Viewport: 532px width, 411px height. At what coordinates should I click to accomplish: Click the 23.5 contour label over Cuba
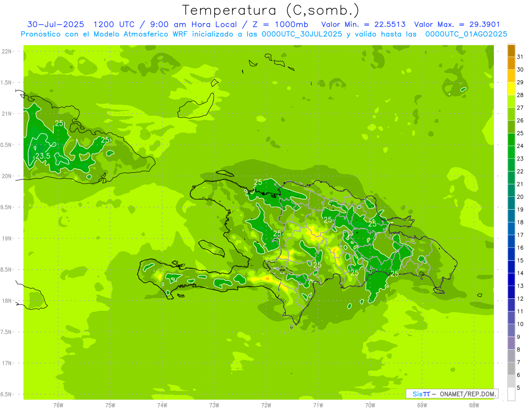43,156
